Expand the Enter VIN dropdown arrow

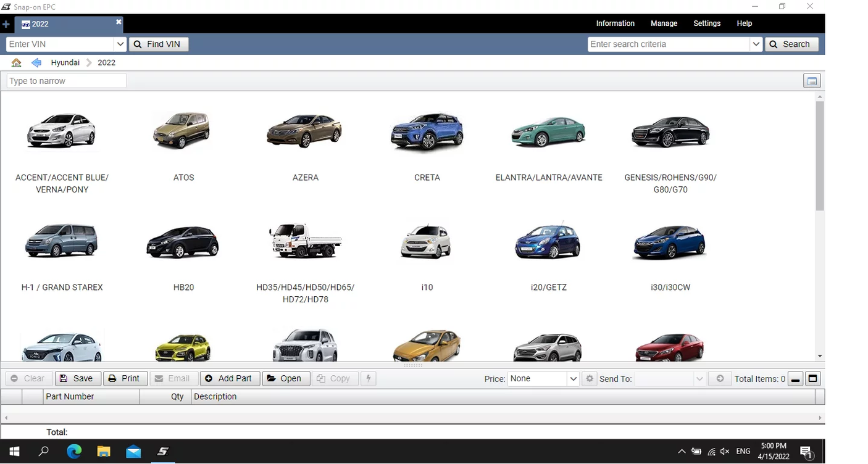(121, 44)
